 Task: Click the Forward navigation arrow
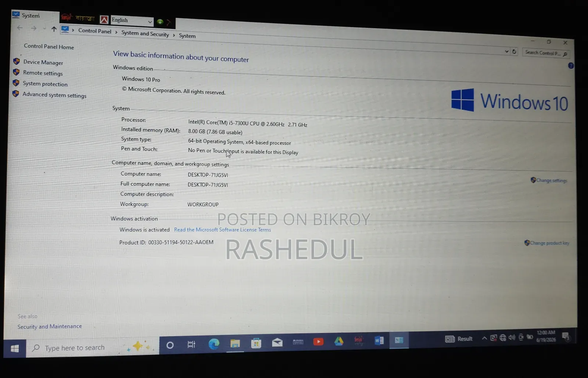33,28
